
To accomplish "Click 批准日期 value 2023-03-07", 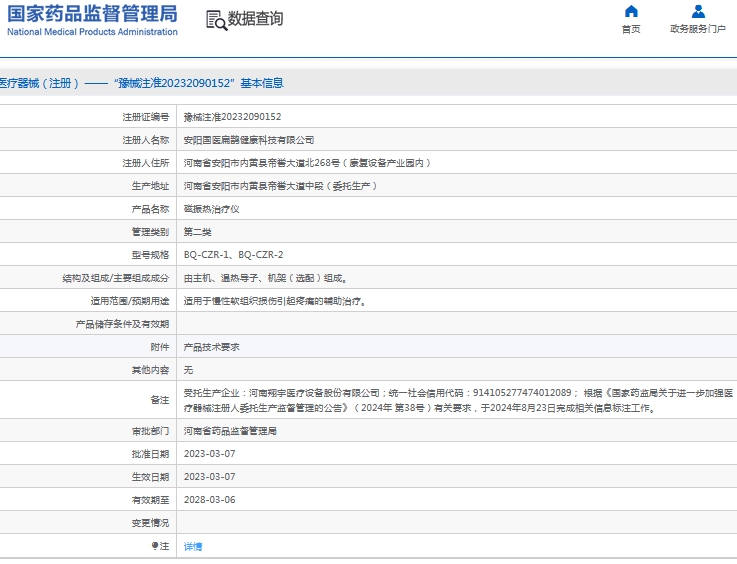I will [x=209, y=454].
